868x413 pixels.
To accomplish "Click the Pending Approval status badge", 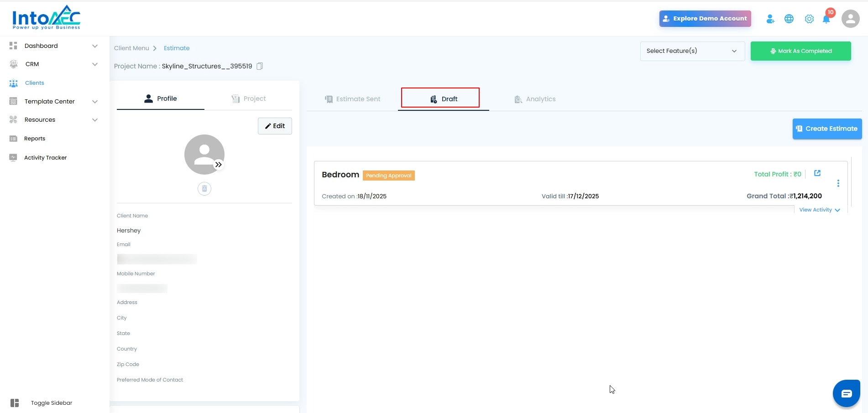I will [x=389, y=176].
